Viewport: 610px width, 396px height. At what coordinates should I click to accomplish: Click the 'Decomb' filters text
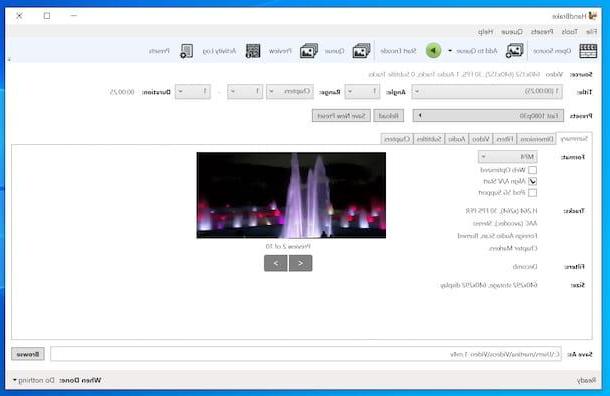525,266
